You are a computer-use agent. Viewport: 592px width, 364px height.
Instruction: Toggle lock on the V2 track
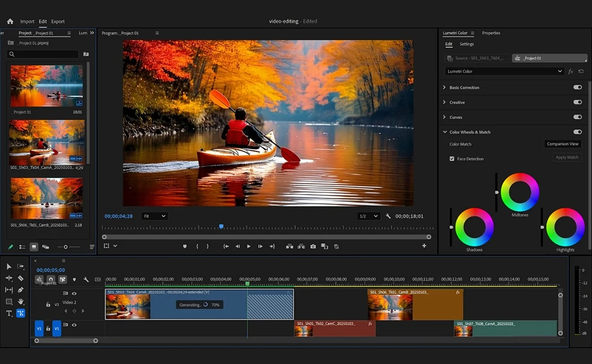pos(48,304)
